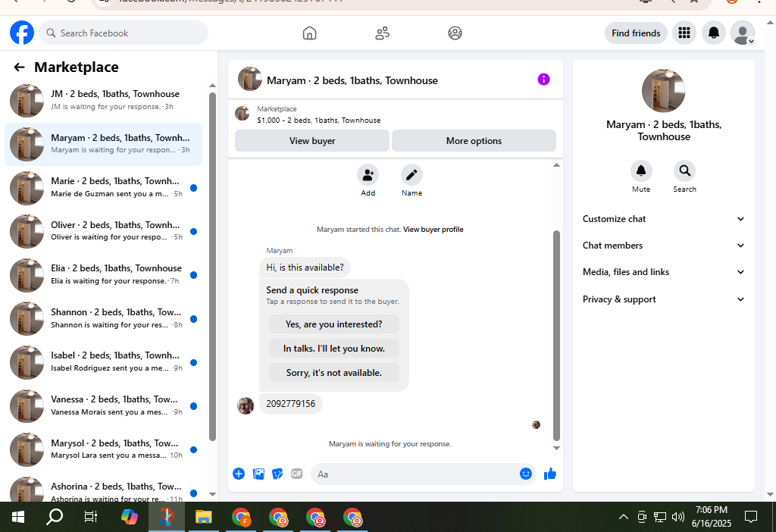Image resolution: width=776 pixels, height=532 pixels.
Task: Choose a sticker icon
Action: [x=277, y=474]
